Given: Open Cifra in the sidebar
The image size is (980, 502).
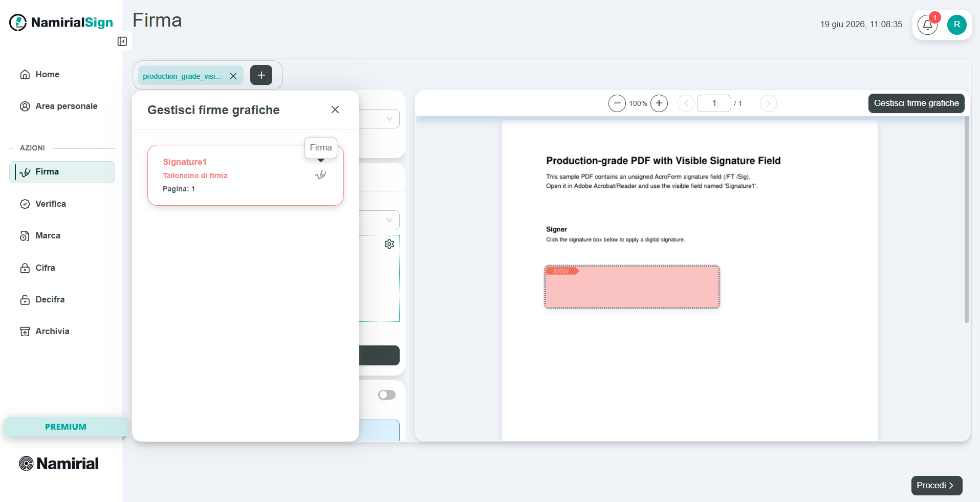Looking at the screenshot, I should tap(37, 268).
